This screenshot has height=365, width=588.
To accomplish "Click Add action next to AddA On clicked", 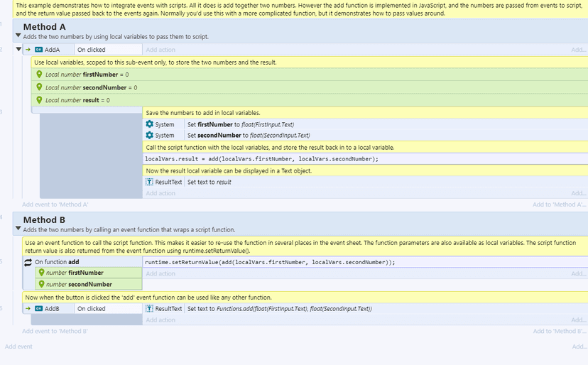I will coord(160,50).
